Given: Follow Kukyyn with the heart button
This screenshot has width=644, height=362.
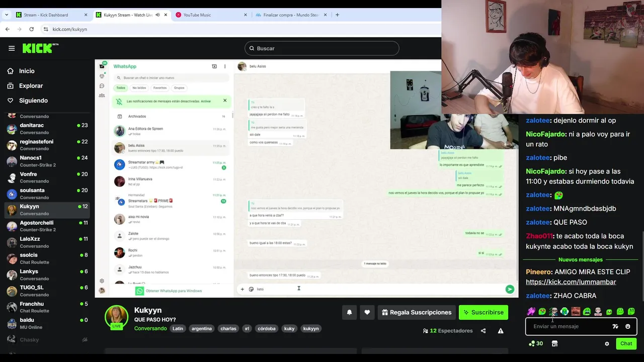Looking at the screenshot, I should tap(367, 312).
